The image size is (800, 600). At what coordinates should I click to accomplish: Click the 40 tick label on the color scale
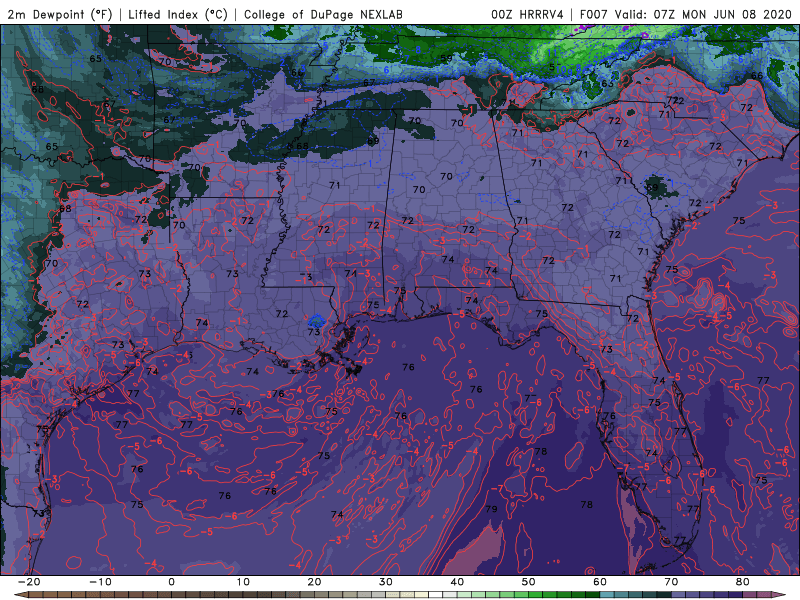tap(457, 582)
